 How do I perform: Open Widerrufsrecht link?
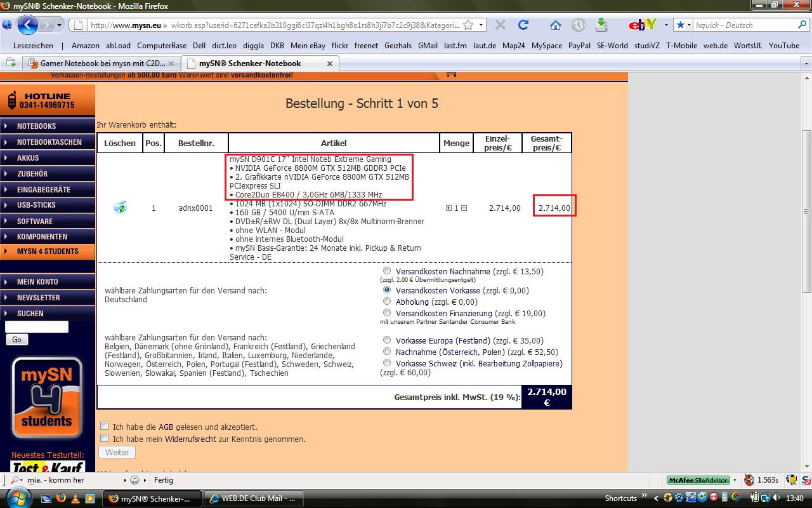(x=191, y=439)
